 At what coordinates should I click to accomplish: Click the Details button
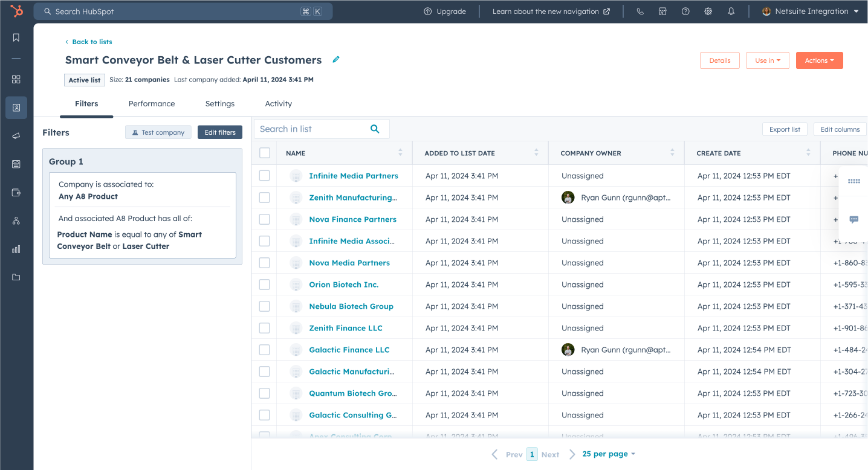point(720,60)
